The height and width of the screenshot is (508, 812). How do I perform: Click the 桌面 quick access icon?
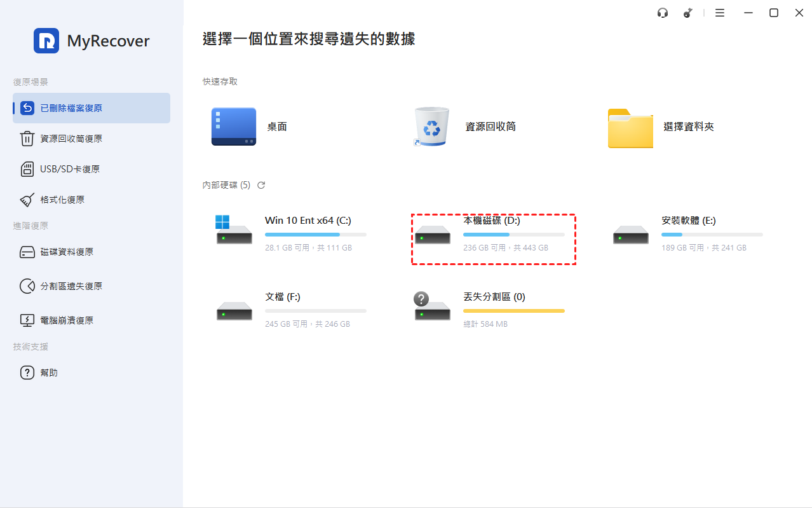tap(234, 127)
